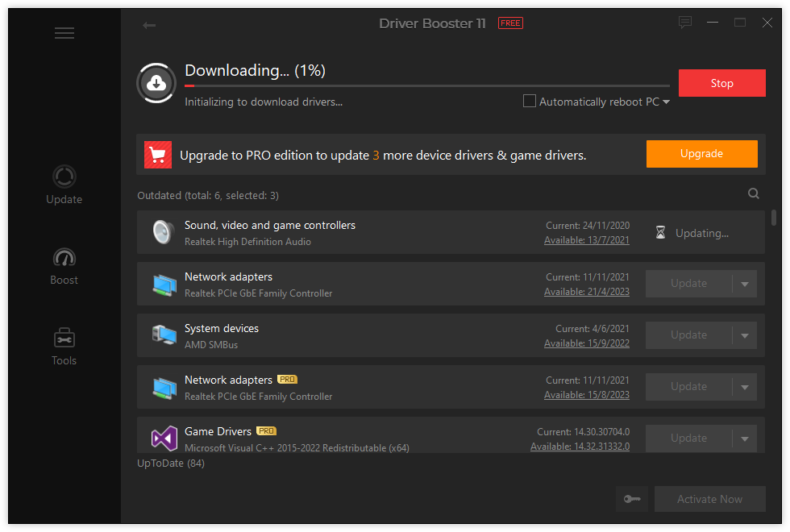Click the Upgrade to PRO edition message
The height and width of the screenshot is (532, 790).
(383, 155)
